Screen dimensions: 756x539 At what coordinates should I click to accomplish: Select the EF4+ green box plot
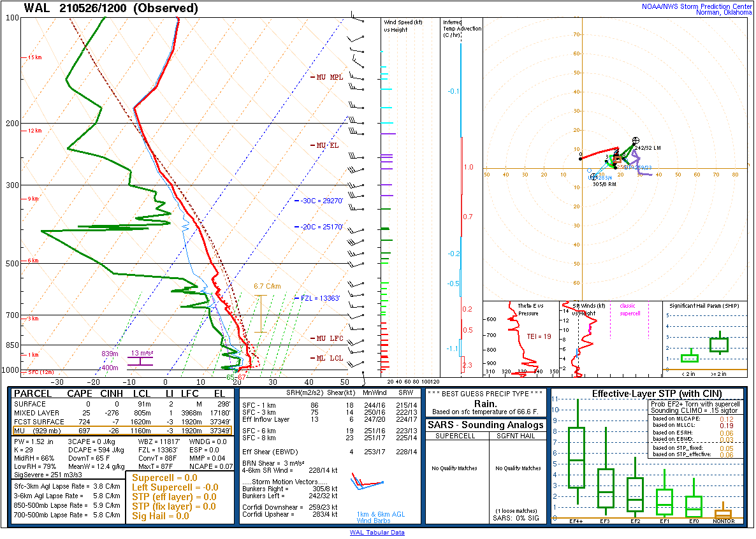coord(576,457)
